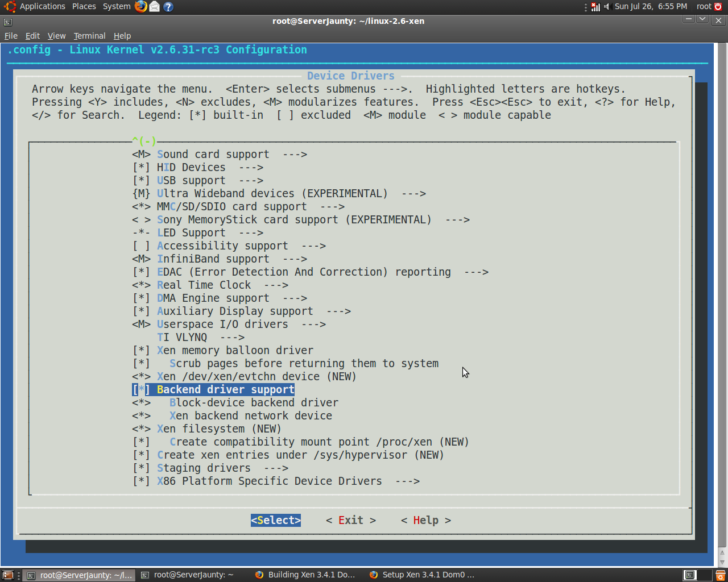Viewport: 728px width, 582px height.
Task: Open the Help menu in terminal menu bar
Action: pos(122,36)
